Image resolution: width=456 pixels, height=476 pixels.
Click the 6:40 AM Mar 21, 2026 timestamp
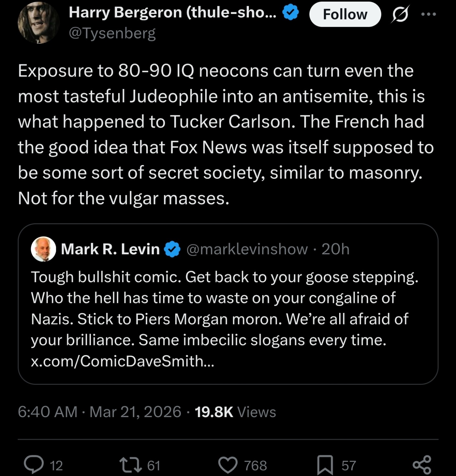(x=99, y=412)
